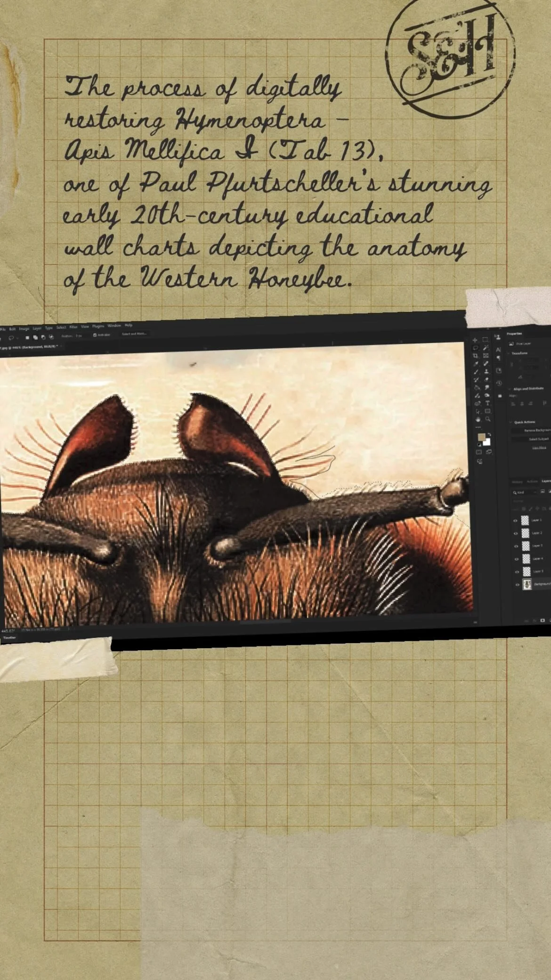
Task: Open the Character panel icon
Action: click(x=498, y=350)
